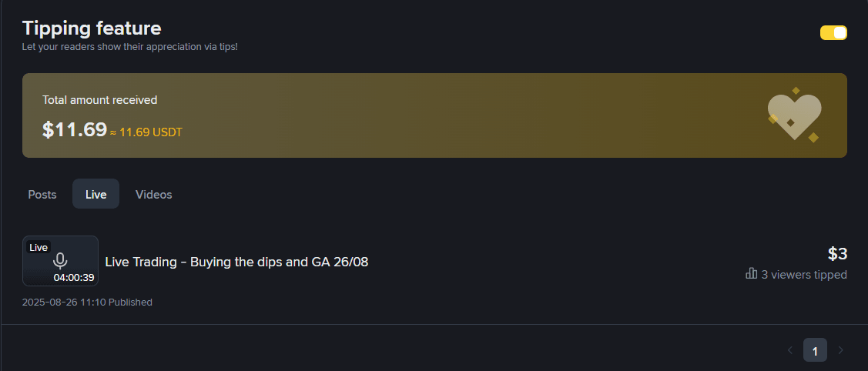Click the Live badge on the thumbnail
Viewport: 868px width, 371px height.
coord(39,247)
